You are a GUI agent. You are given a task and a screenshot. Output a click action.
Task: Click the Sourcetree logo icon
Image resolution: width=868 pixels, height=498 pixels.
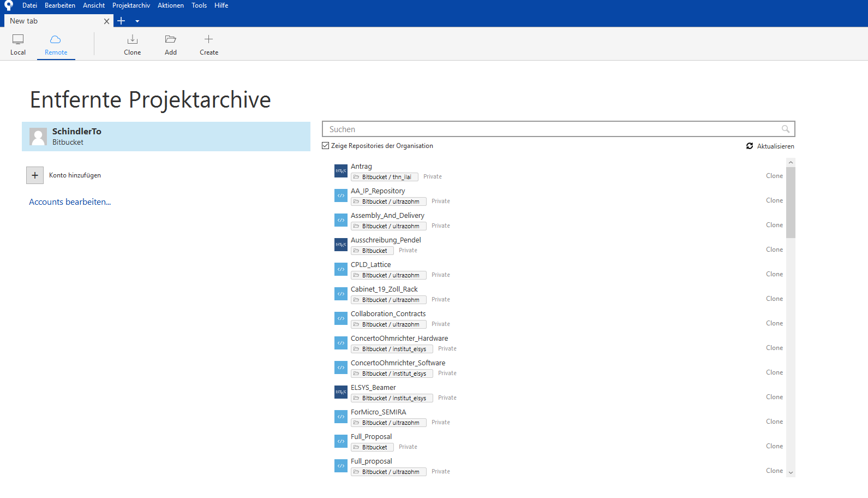point(9,5)
